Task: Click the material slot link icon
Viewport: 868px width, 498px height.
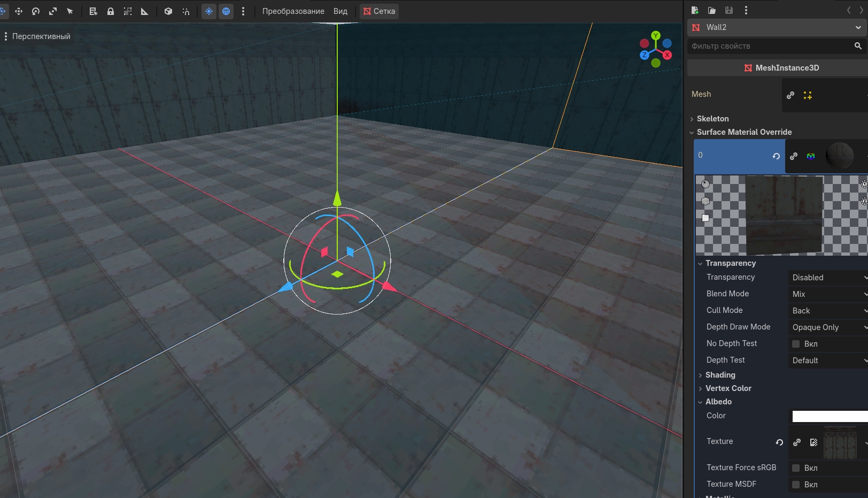Action: [794, 156]
